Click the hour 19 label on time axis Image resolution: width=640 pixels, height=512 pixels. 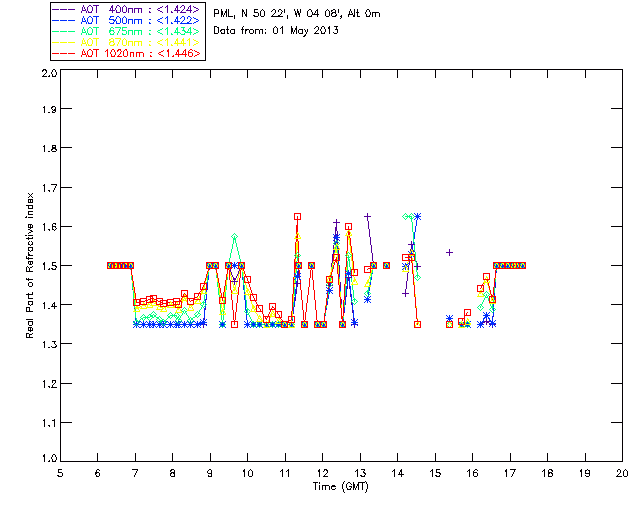pyautogui.click(x=585, y=473)
